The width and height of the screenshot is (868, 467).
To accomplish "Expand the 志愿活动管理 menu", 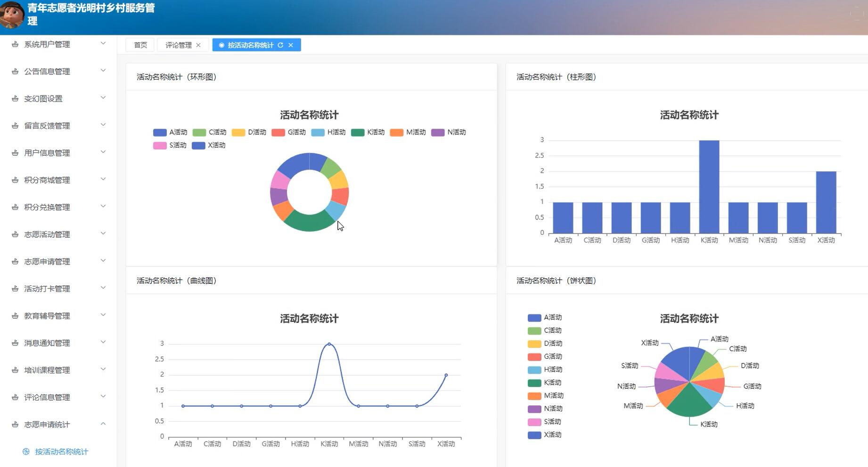I will pyautogui.click(x=59, y=234).
